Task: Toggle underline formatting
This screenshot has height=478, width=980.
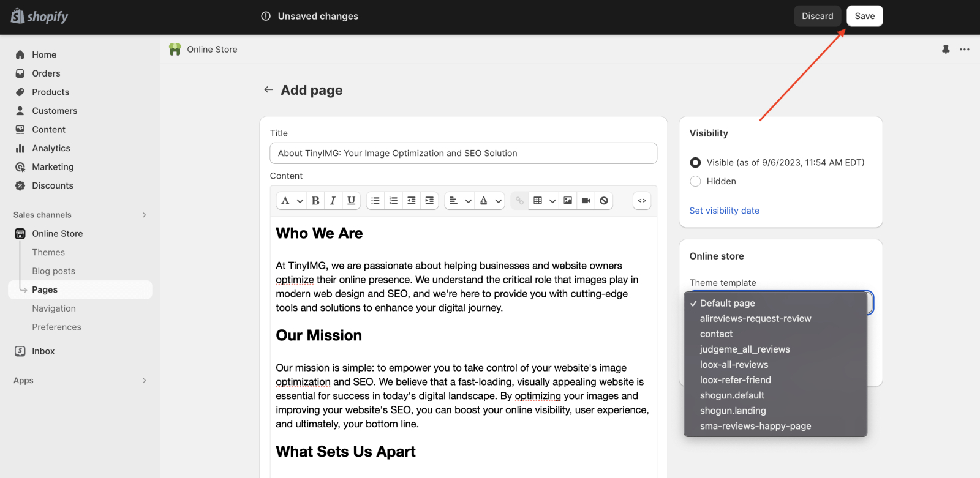Action: [x=351, y=201]
